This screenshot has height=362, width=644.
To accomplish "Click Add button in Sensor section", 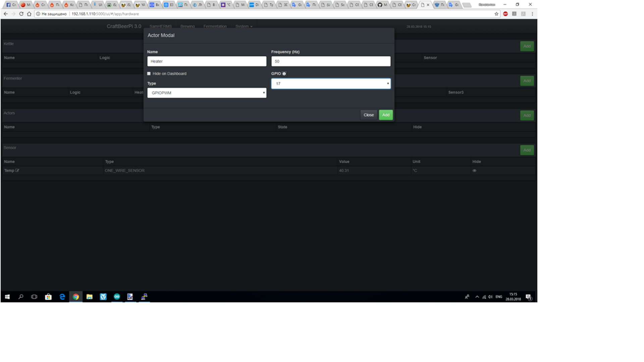I will (x=527, y=150).
